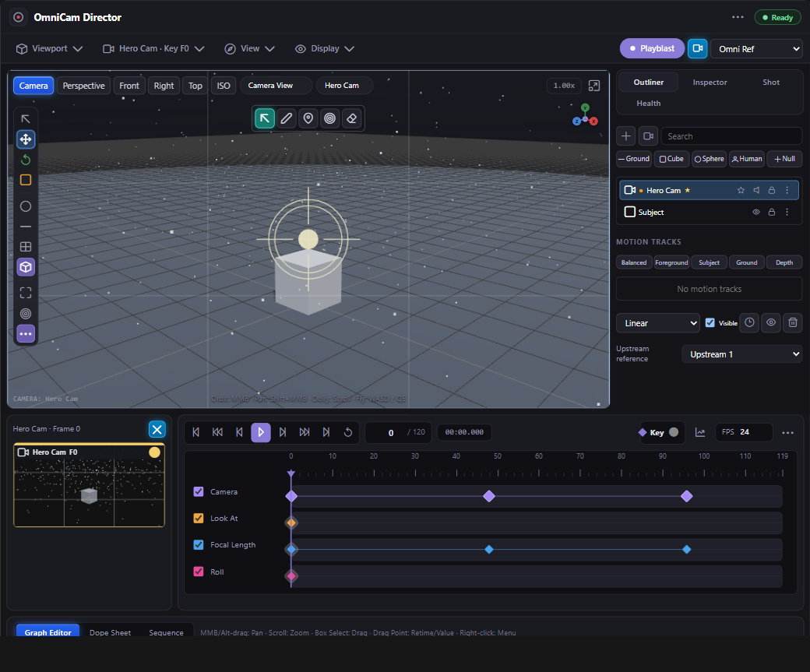Open the Upstream 1 reference dropdown
Viewport: 810px width, 672px height.
point(741,354)
